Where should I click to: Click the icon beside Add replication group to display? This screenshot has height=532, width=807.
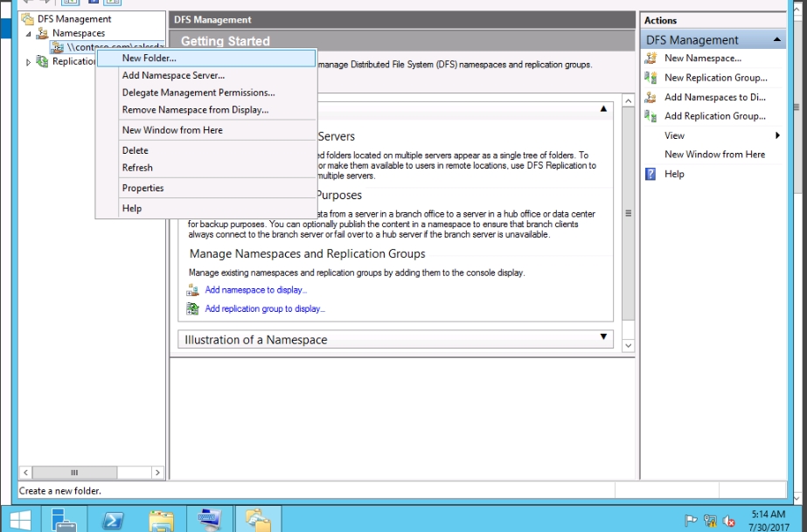192,308
